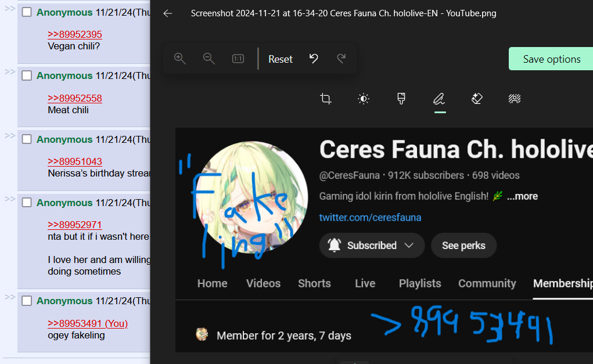Open the Erase objects tool

click(x=476, y=99)
